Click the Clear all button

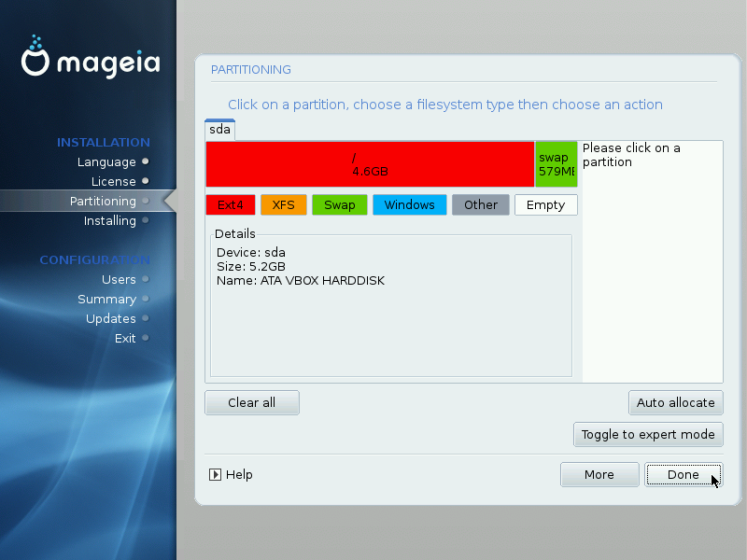[x=252, y=403]
